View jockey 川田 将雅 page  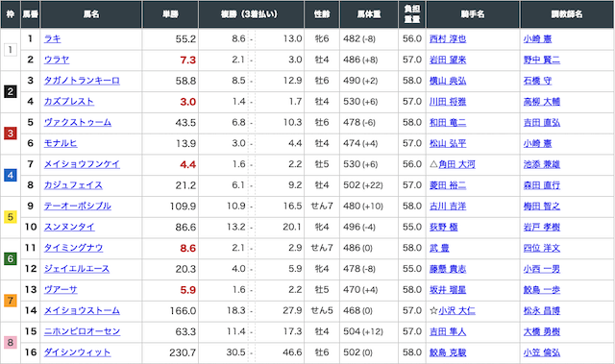(448, 102)
